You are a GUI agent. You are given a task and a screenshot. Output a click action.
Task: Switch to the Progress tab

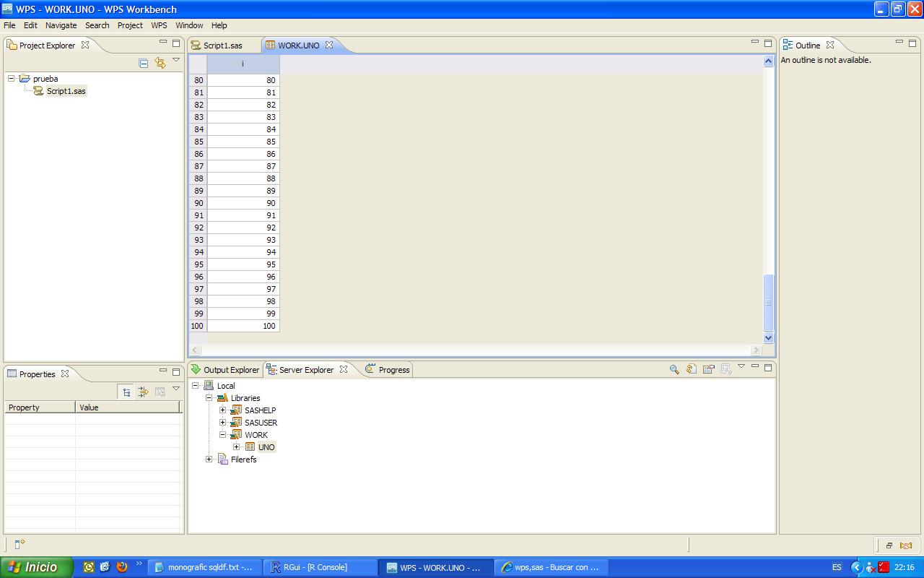pyautogui.click(x=388, y=370)
